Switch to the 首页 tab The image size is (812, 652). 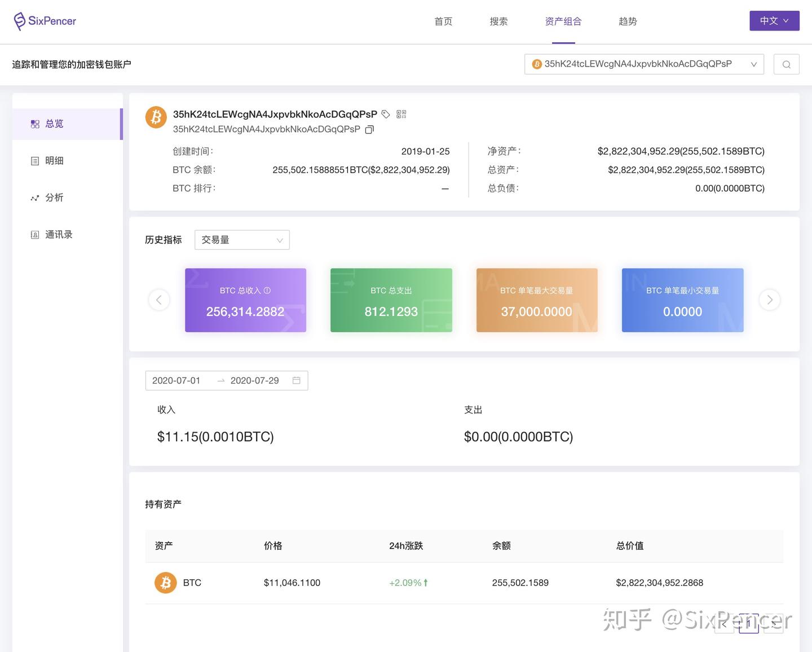(443, 21)
